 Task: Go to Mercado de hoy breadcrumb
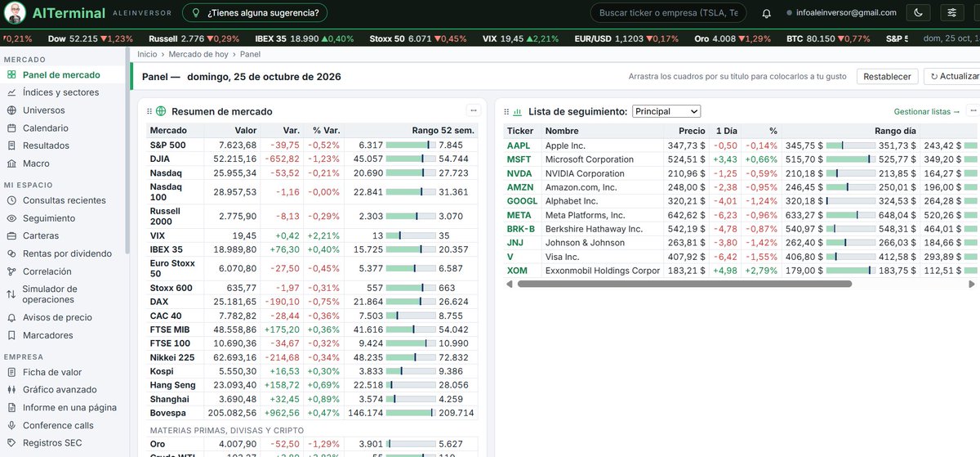198,54
